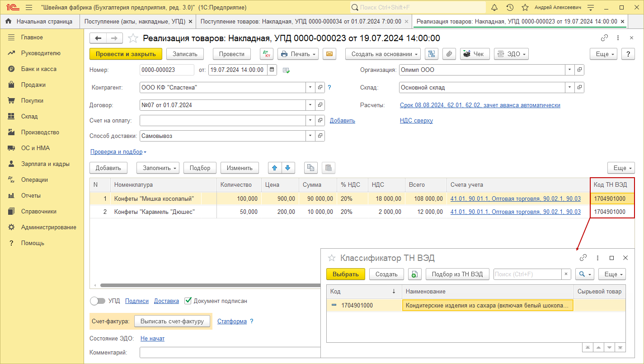Move table row up
644x364 pixels.
tap(274, 168)
